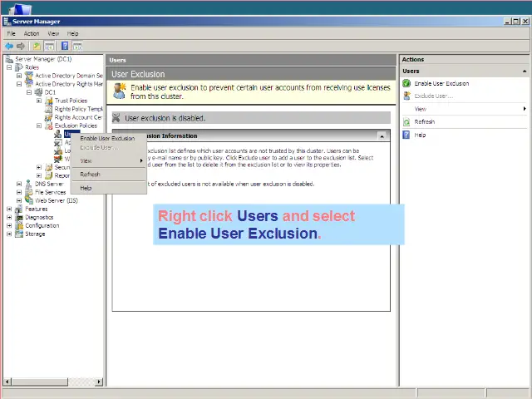The image size is (532, 399).
Task: Click the Rights Policy Templates icon
Action: tap(49, 109)
